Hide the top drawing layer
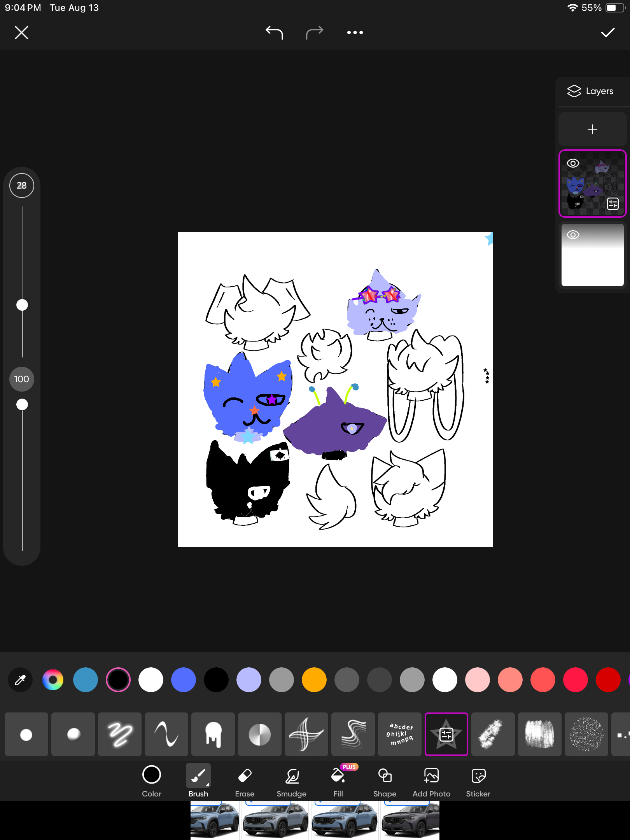This screenshot has width=630, height=840. pyautogui.click(x=573, y=163)
